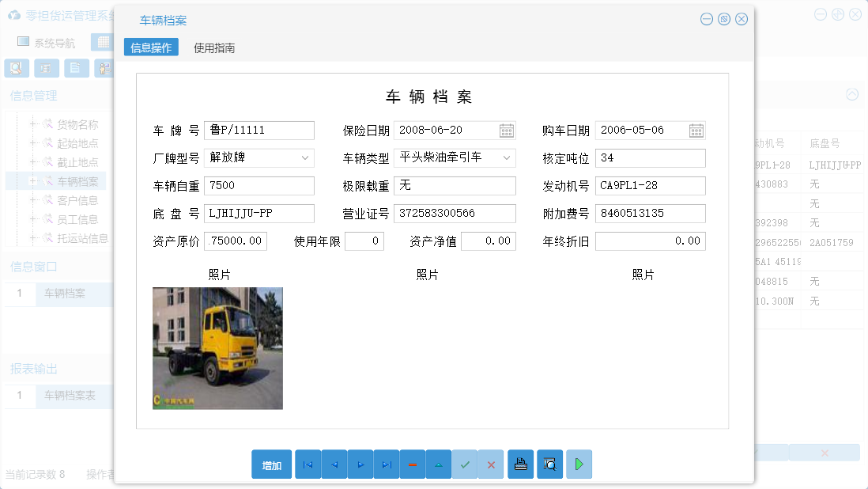The width and height of the screenshot is (868, 489).
Task: Select the 信息操作 tab
Action: [x=150, y=47]
